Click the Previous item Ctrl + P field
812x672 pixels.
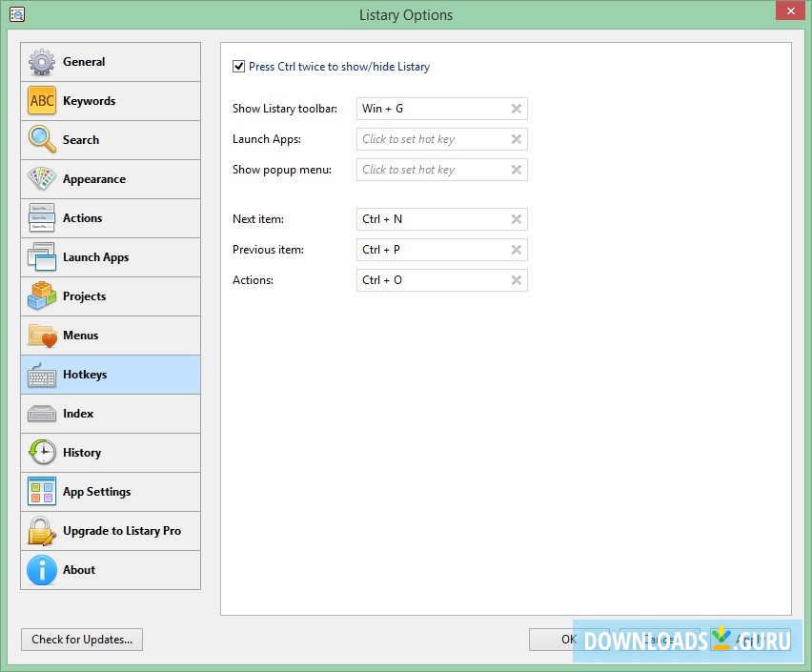click(x=441, y=250)
